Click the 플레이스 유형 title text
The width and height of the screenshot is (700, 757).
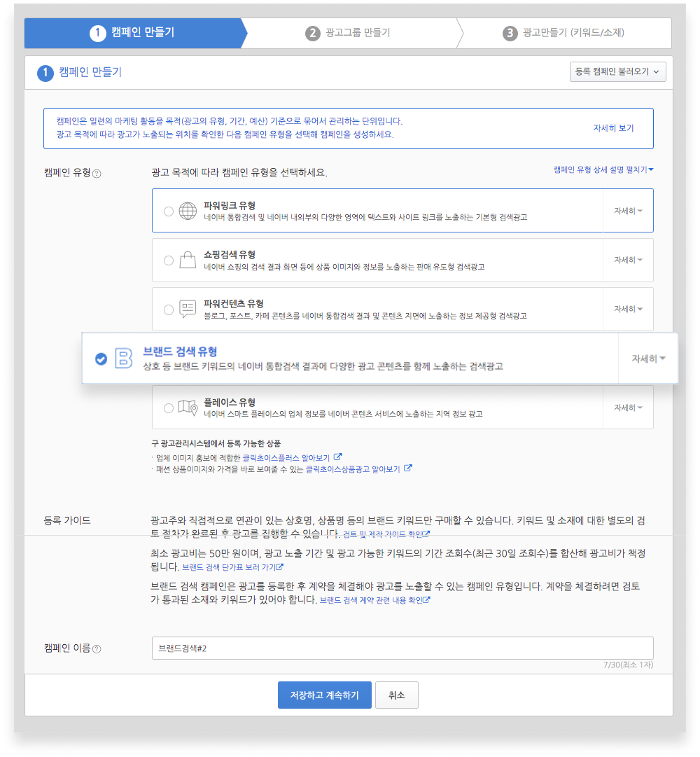229,402
